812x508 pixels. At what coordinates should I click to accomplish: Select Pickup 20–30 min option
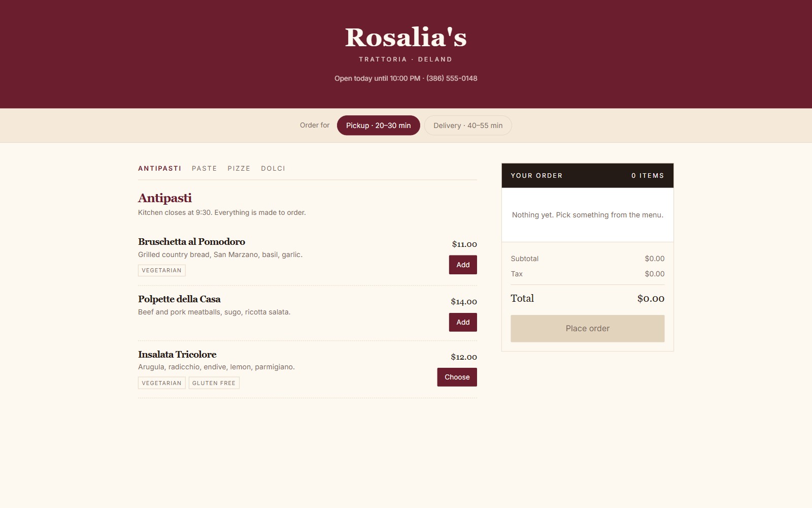[x=378, y=125]
